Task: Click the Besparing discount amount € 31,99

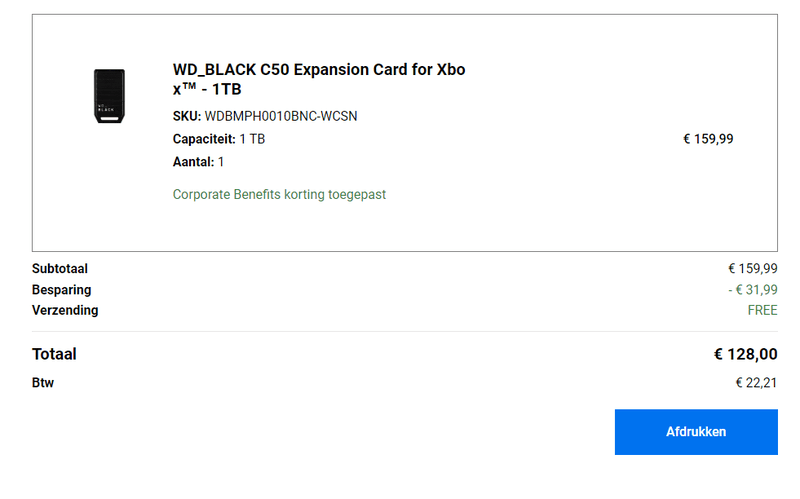Action: tap(752, 289)
